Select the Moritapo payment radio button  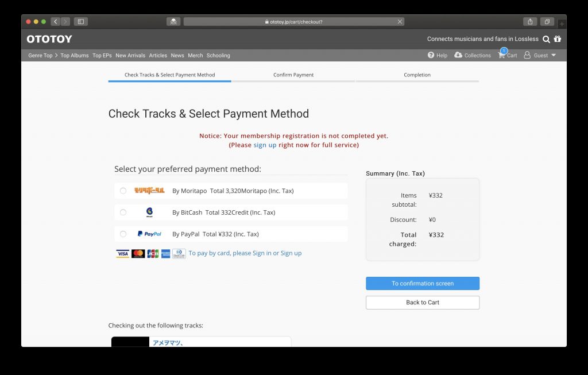[123, 191]
